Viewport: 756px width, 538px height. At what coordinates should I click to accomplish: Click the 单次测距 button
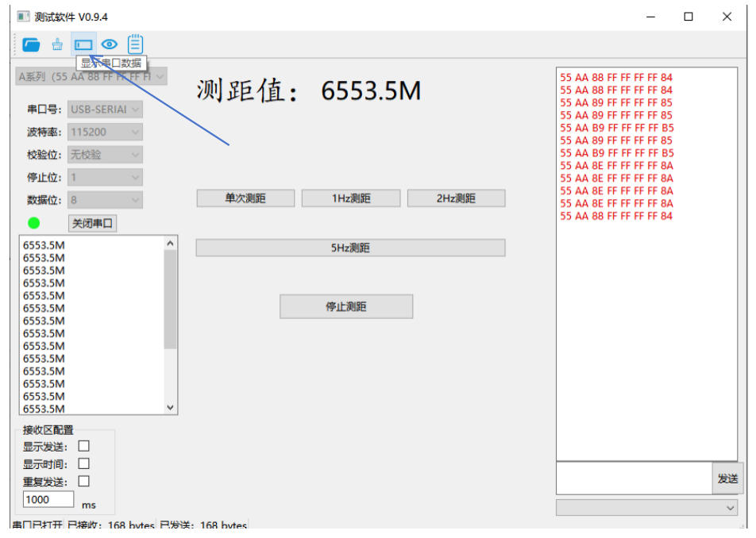click(245, 198)
